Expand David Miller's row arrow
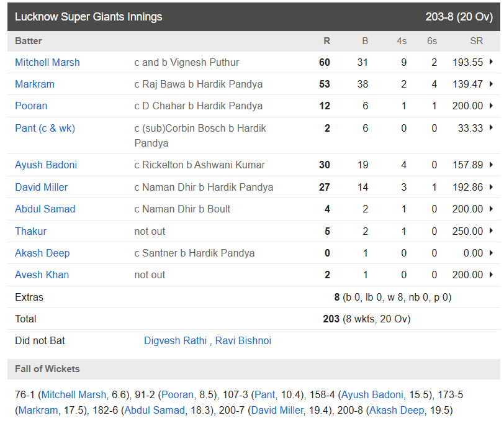Image resolution: width=504 pixels, height=423 pixels. tap(492, 187)
